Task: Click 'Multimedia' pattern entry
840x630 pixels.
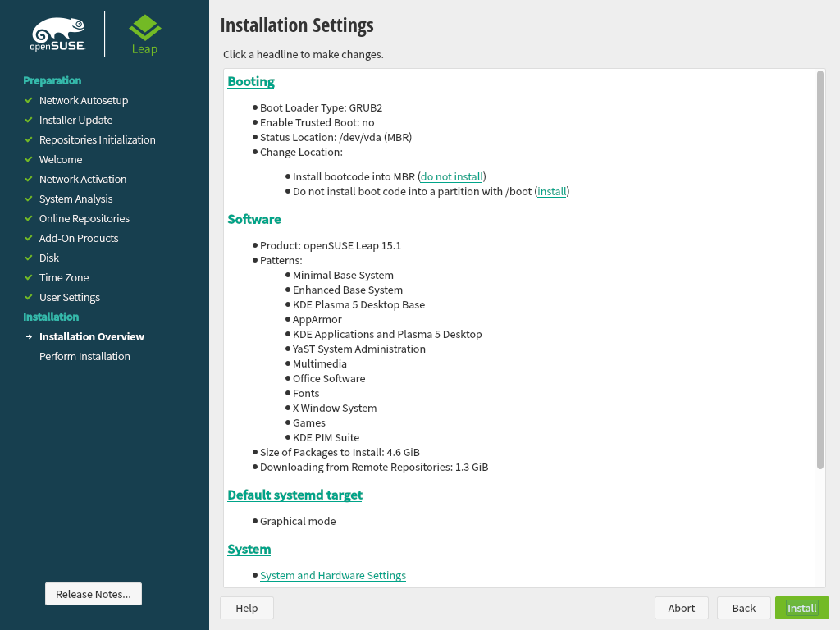Action: coord(320,363)
